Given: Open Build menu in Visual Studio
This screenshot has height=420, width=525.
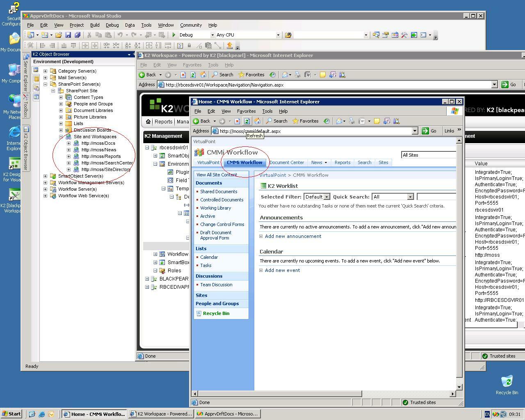Looking at the screenshot, I should click(x=95, y=25).
